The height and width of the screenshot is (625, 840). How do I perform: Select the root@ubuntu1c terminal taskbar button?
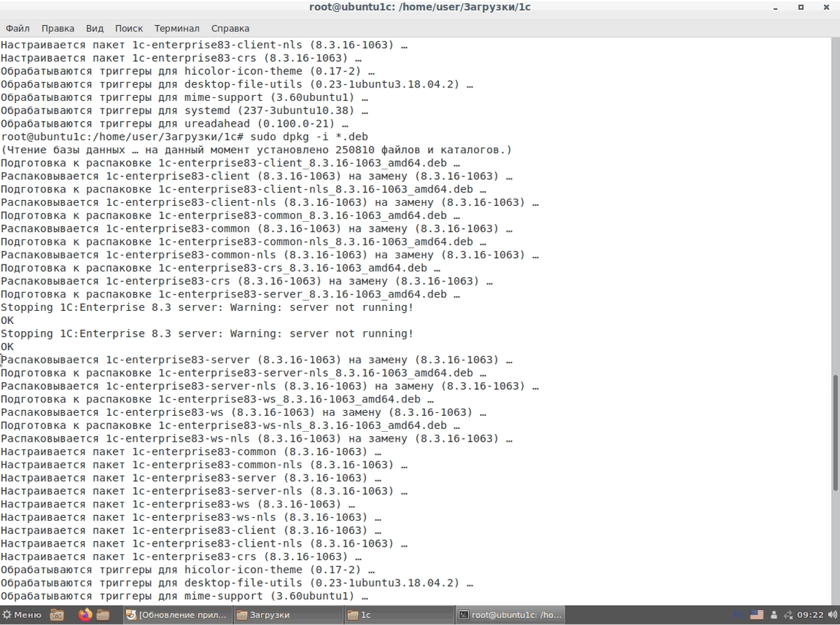pos(510,615)
